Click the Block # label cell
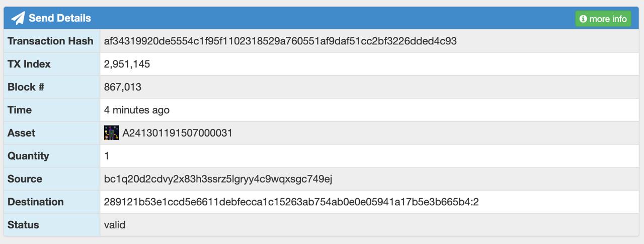Image resolution: width=644 pixels, height=244 pixels. (52, 87)
